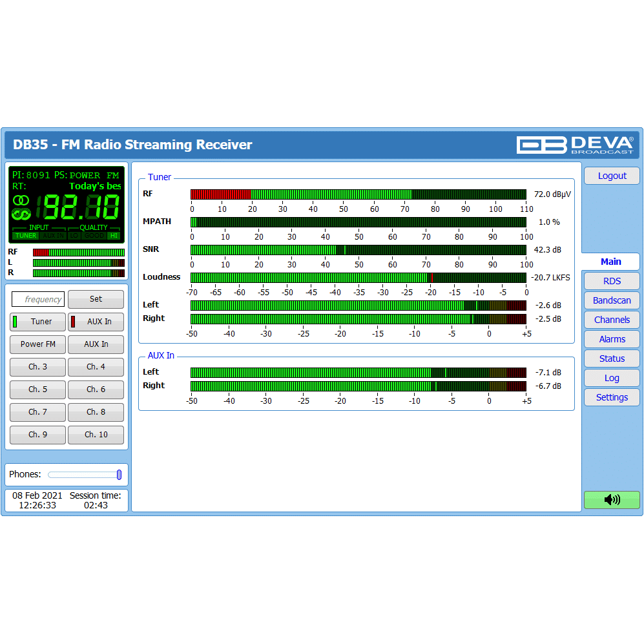Open the Bandscan tab
The width and height of the screenshot is (644, 644).
pyautogui.click(x=611, y=300)
